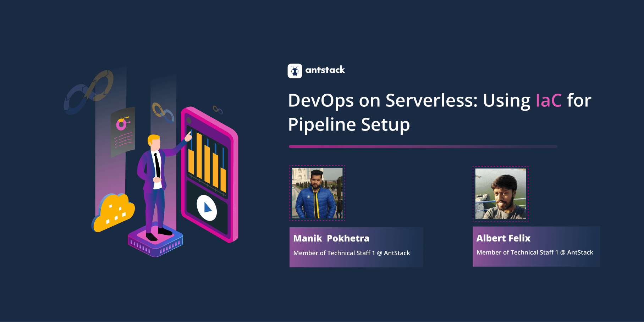Select the bar chart graphic on the phone

tap(208, 160)
